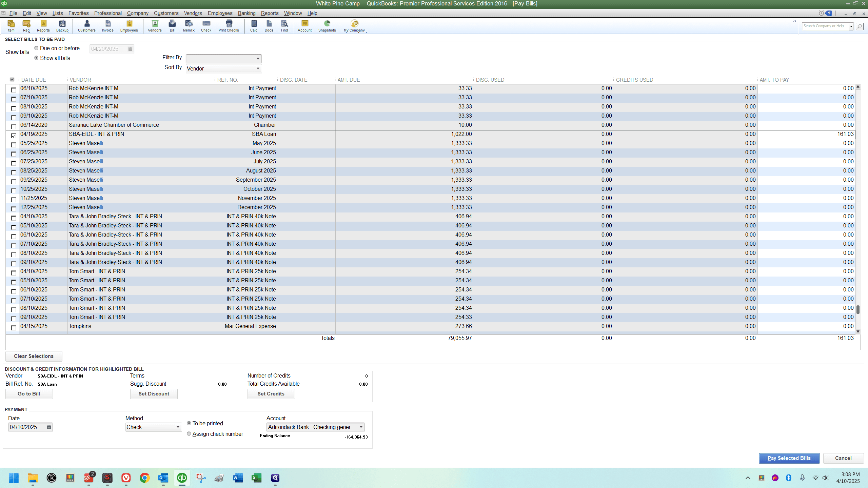Open the Account toolbar icon
This screenshot has height=488, width=868.
(x=305, y=26)
